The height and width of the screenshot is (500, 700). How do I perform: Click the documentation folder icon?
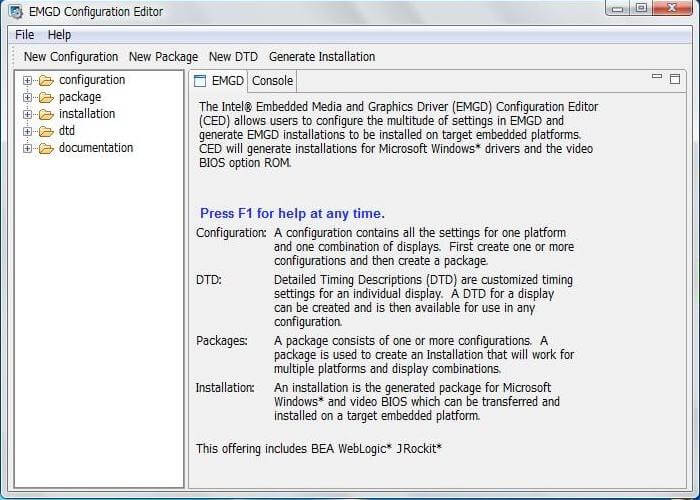(x=46, y=148)
